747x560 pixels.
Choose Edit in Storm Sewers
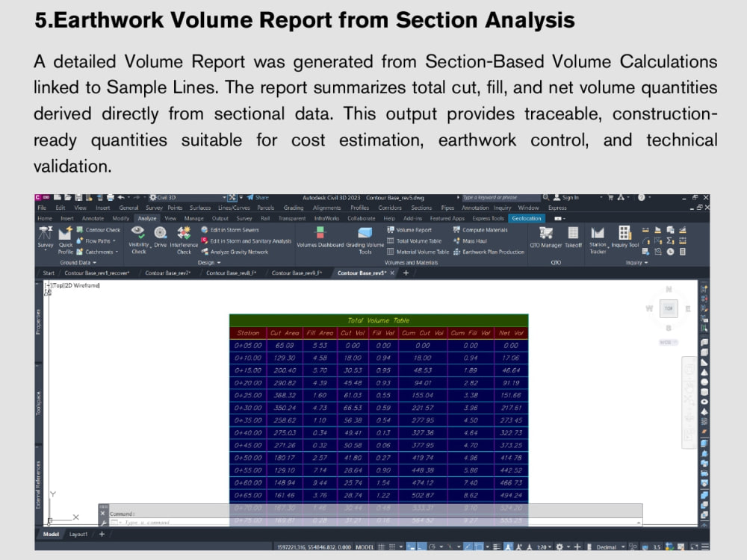230,230
